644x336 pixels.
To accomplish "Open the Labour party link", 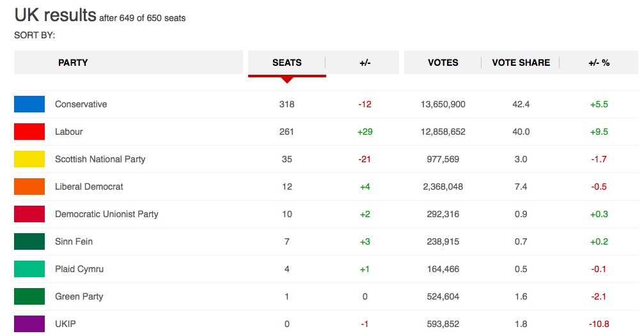I will [69, 132].
